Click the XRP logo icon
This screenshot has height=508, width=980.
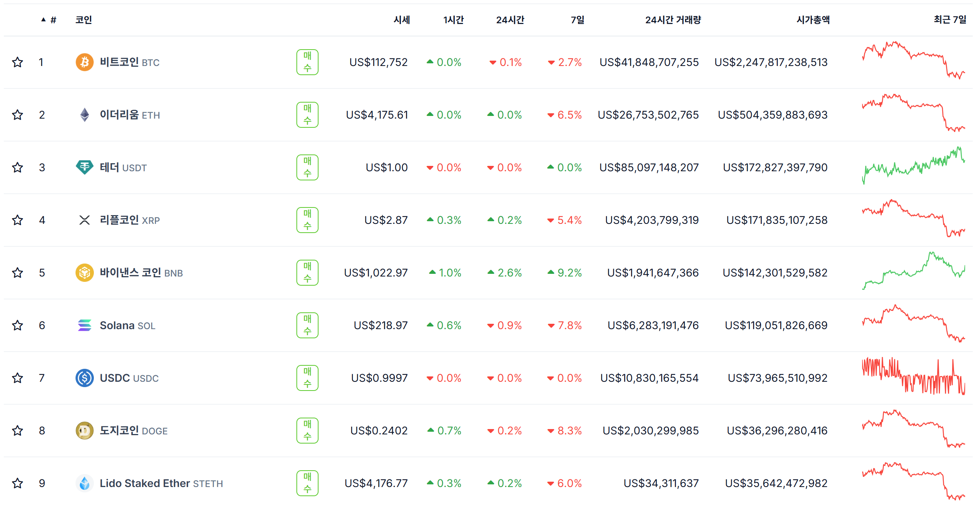pos(85,220)
